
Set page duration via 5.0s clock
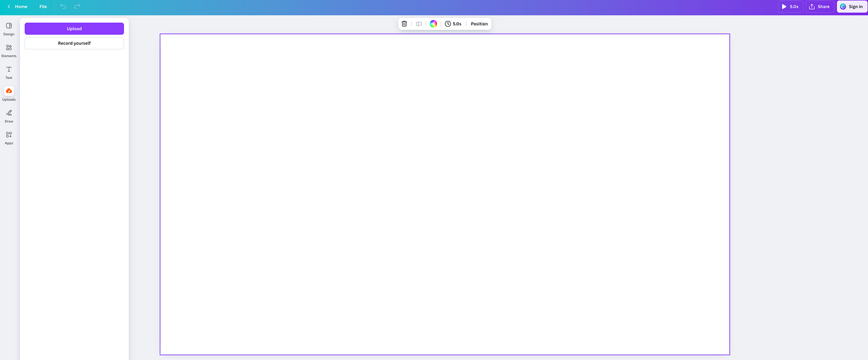(453, 24)
